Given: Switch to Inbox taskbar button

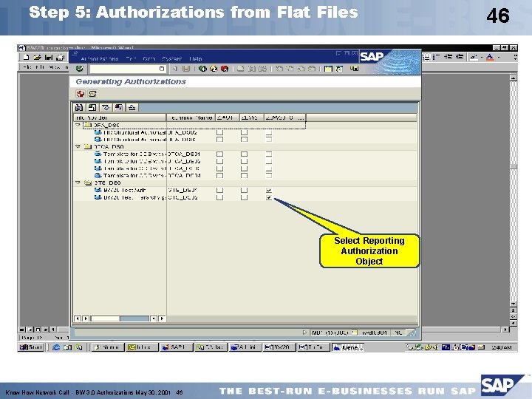Looking at the screenshot, I should point(142,347).
